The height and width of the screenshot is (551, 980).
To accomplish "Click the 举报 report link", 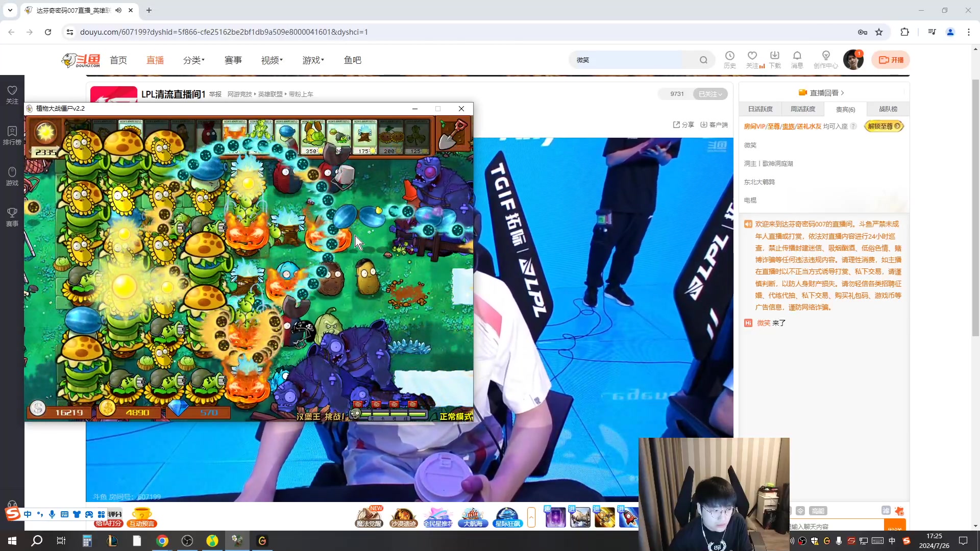I will click(215, 94).
